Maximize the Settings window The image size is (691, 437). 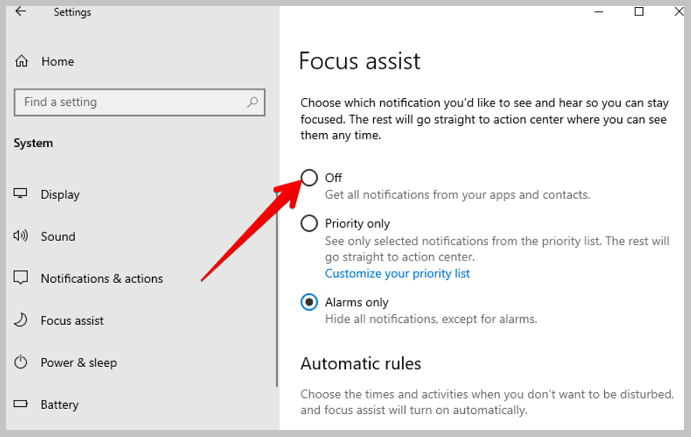point(639,11)
